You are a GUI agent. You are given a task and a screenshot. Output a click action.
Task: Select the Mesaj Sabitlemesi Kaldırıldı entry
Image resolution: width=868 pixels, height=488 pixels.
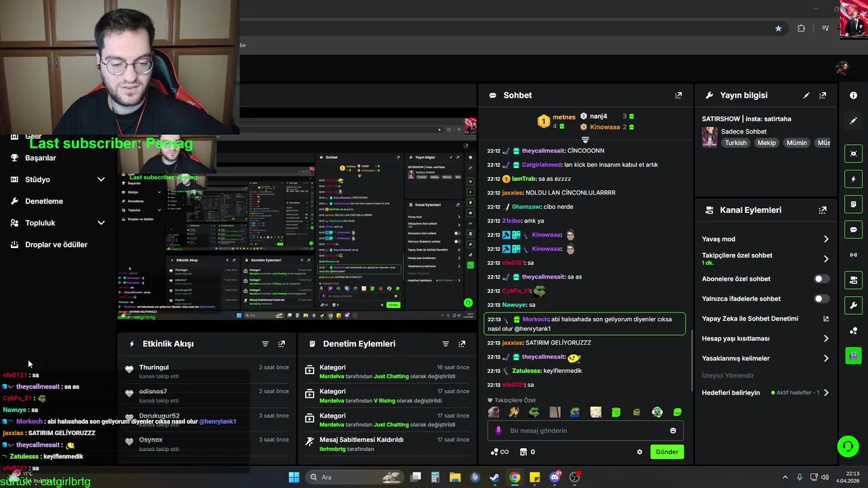(387, 444)
